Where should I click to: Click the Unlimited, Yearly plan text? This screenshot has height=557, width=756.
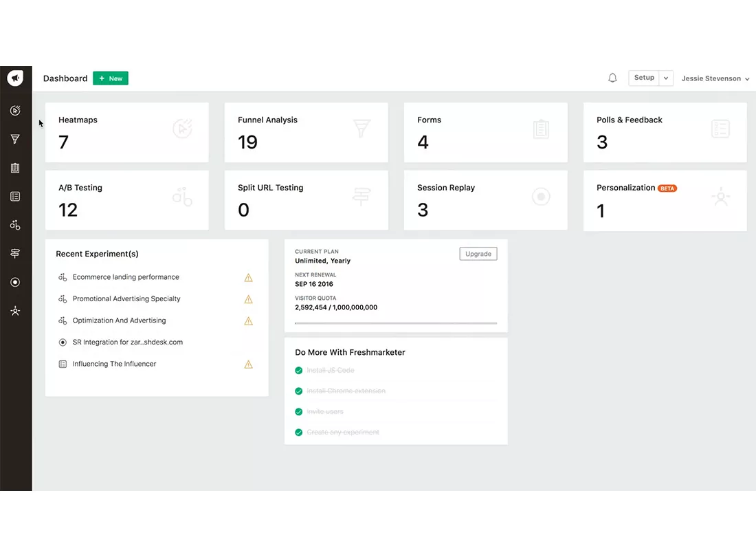(x=322, y=261)
